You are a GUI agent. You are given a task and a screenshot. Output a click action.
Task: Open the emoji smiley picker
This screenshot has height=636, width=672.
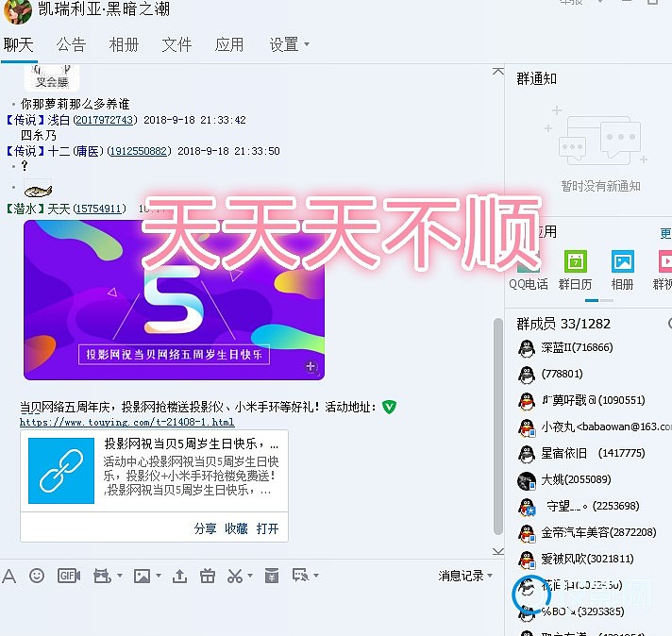[37, 576]
